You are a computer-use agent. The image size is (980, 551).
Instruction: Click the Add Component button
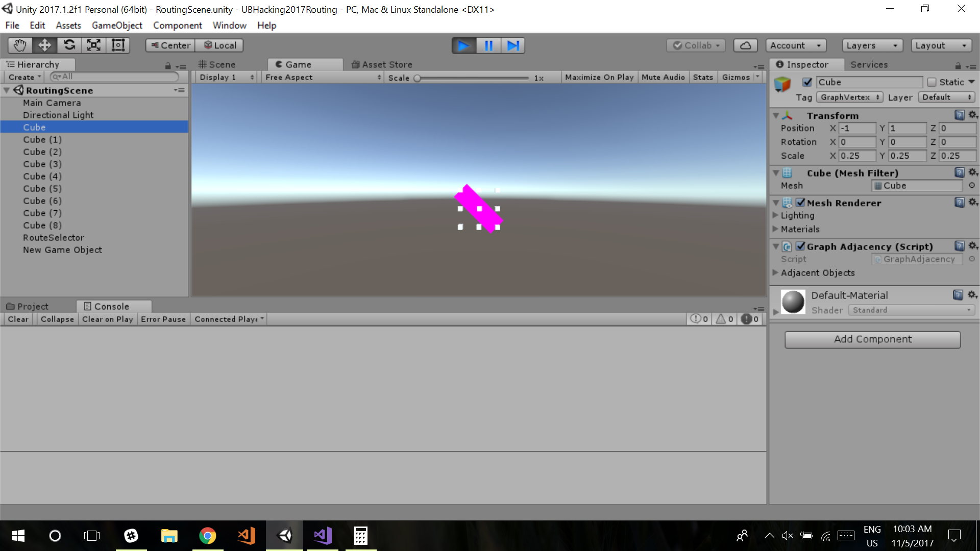pyautogui.click(x=872, y=339)
